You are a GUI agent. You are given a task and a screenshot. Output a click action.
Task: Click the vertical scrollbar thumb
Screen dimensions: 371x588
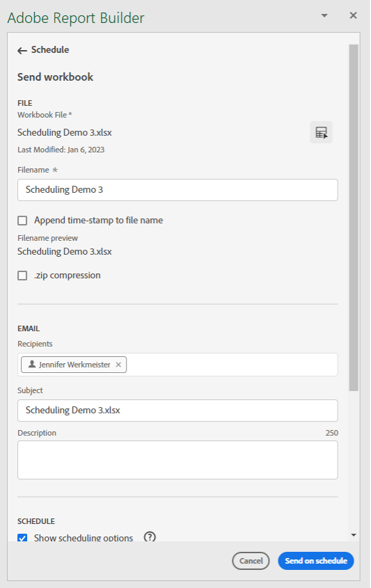click(354, 218)
